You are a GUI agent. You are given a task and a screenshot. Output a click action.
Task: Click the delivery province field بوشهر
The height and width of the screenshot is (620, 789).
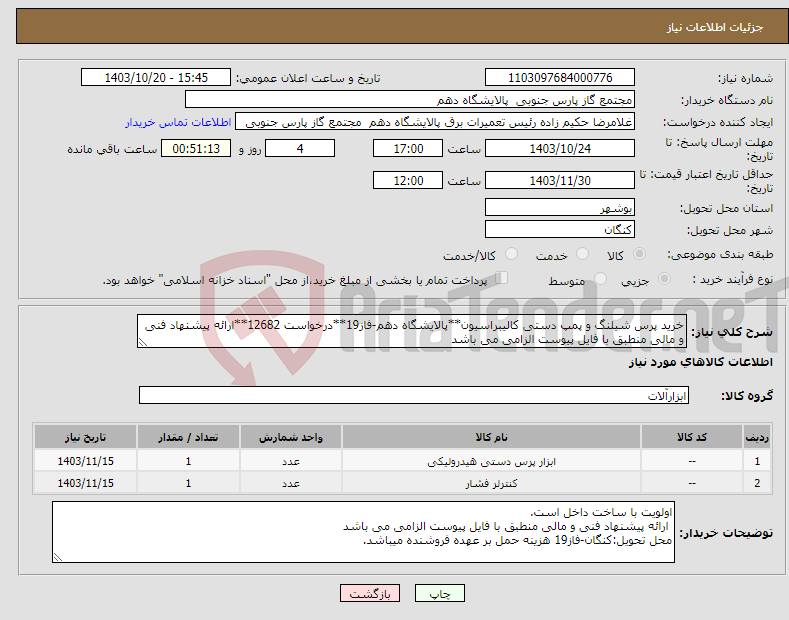(x=560, y=207)
